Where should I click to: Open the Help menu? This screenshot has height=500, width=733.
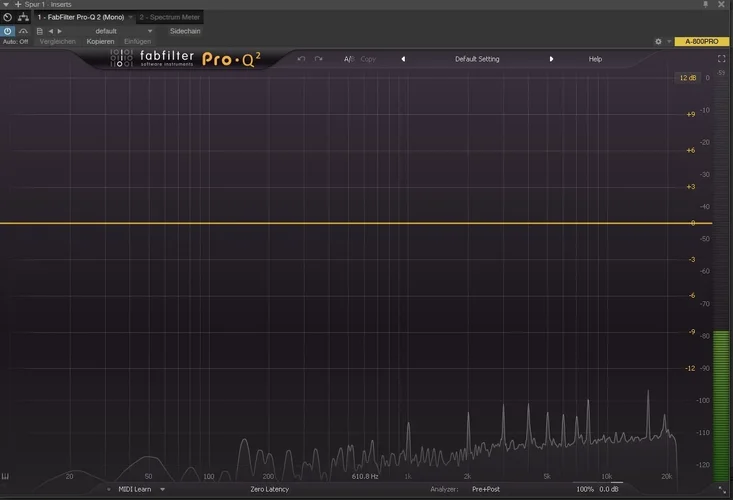pyautogui.click(x=595, y=59)
